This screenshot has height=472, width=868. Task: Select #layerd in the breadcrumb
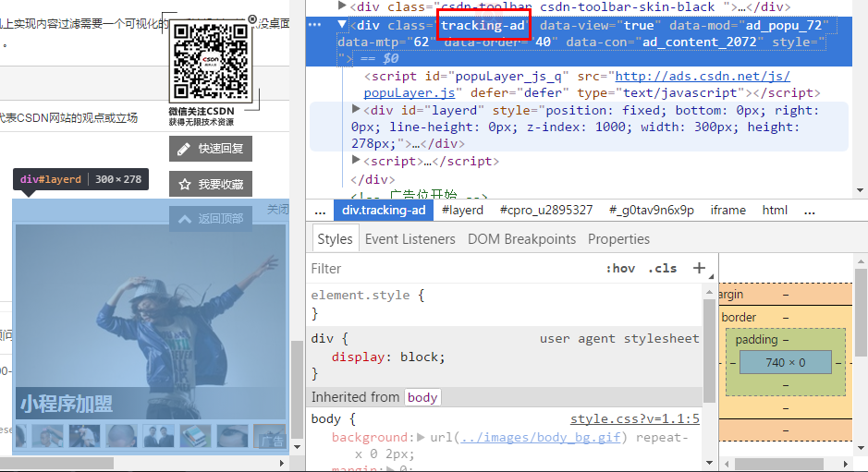(x=462, y=211)
